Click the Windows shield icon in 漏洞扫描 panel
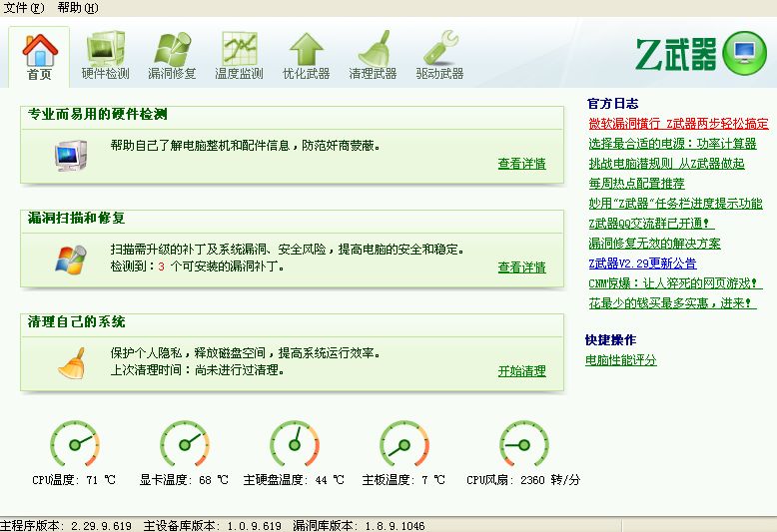The image size is (777, 532). coord(71,260)
